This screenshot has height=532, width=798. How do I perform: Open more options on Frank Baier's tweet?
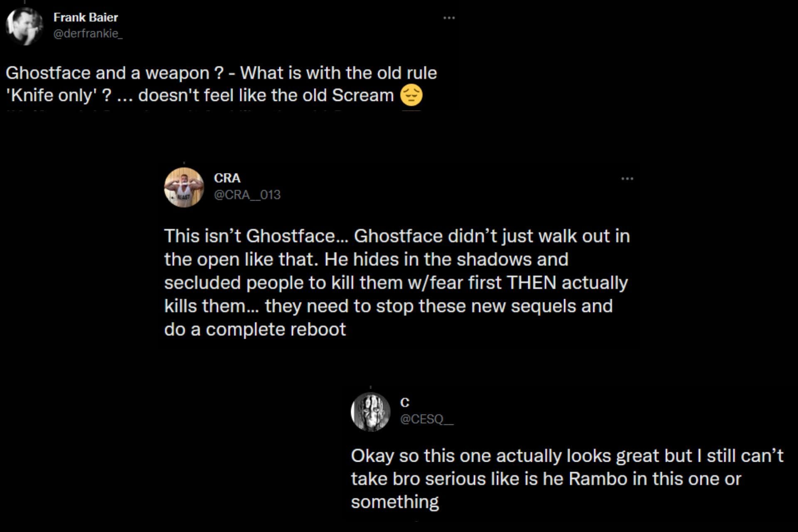click(449, 18)
